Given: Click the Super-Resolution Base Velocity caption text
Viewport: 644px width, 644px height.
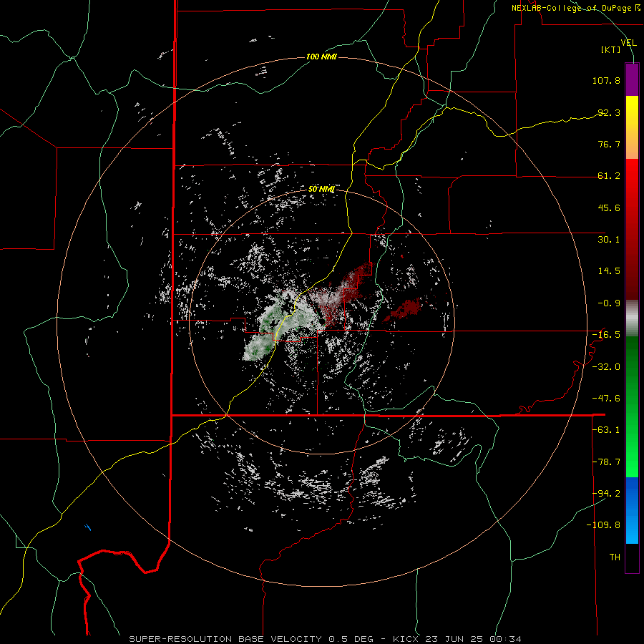Looking at the screenshot, I should pos(325,639).
